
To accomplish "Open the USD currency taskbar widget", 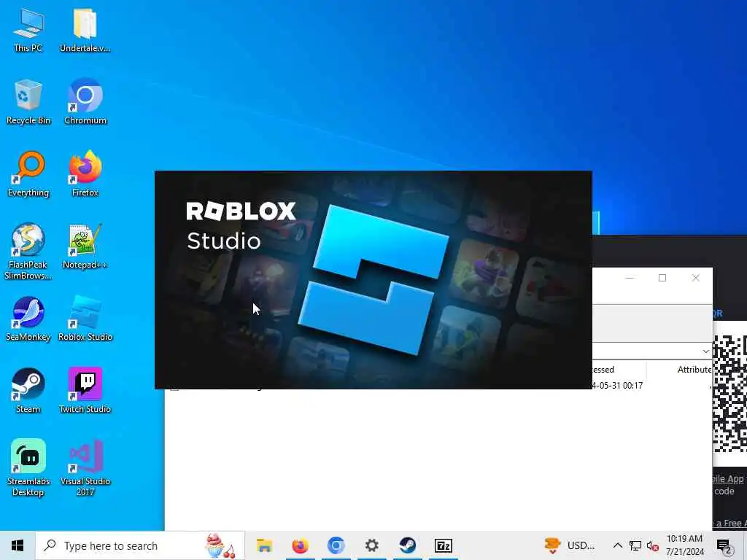I will 570,545.
